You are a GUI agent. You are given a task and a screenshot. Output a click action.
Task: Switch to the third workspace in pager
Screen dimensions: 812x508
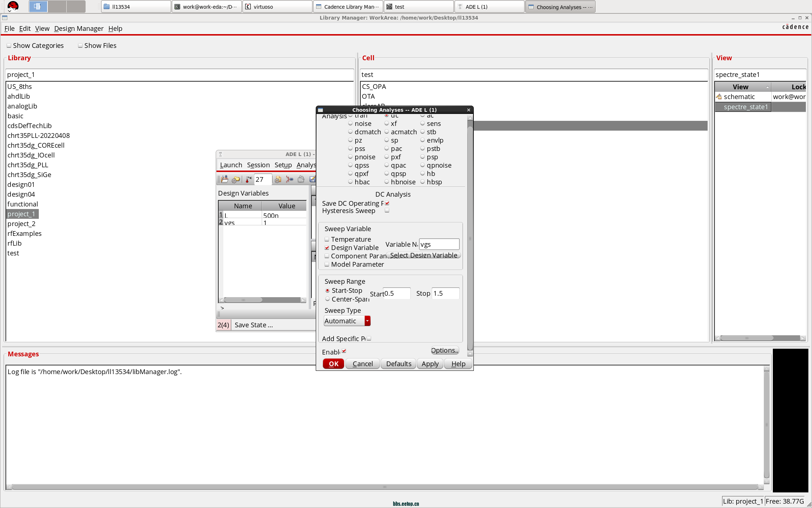click(76, 7)
